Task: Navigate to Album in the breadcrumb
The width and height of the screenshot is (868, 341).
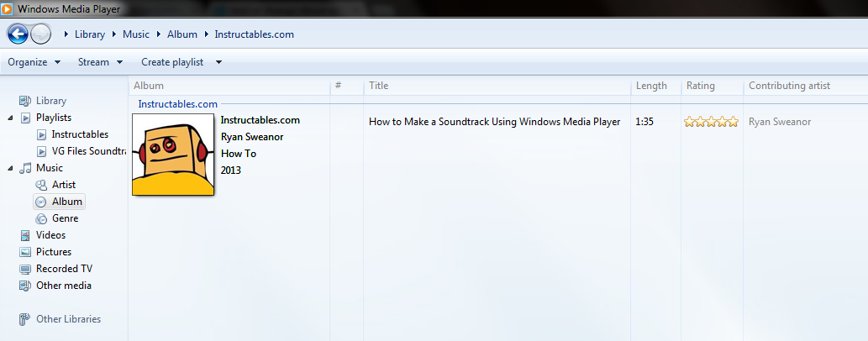Action: (182, 34)
